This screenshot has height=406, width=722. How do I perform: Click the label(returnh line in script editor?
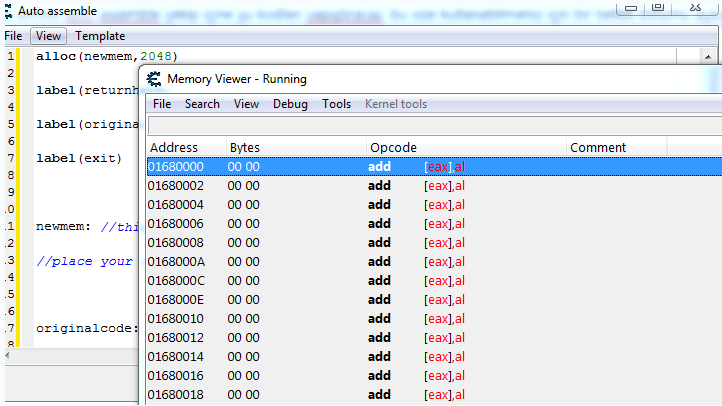coord(87,90)
